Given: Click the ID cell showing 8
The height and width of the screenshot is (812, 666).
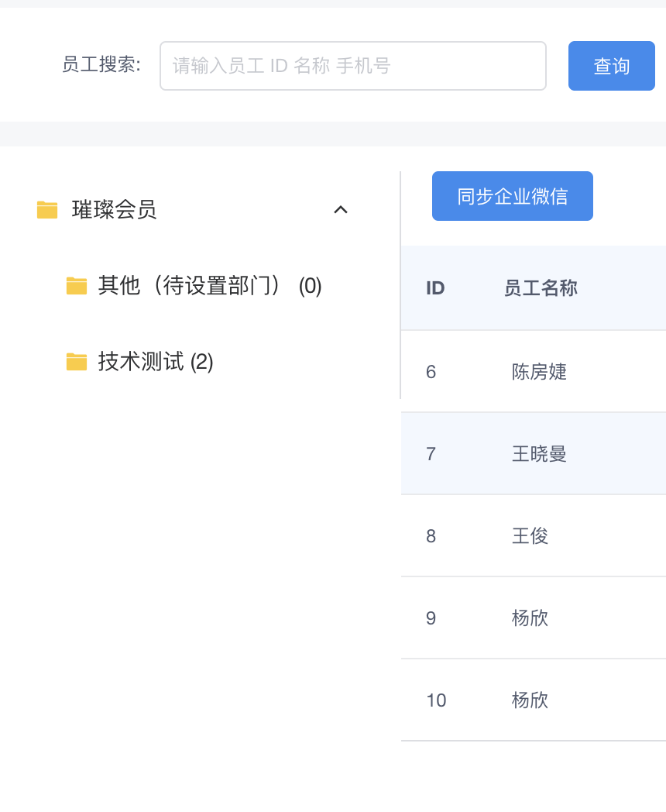Looking at the screenshot, I should 431,536.
